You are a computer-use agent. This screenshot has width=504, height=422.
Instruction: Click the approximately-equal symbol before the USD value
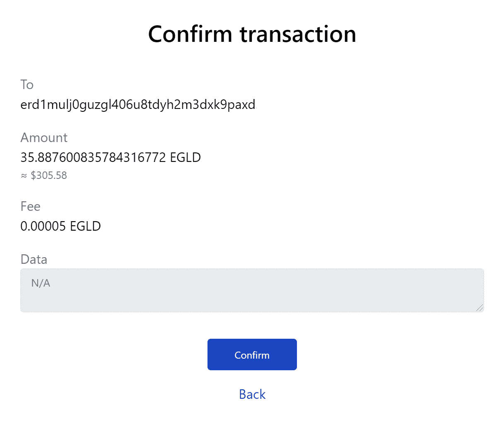pyautogui.click(x=24, y=176)
